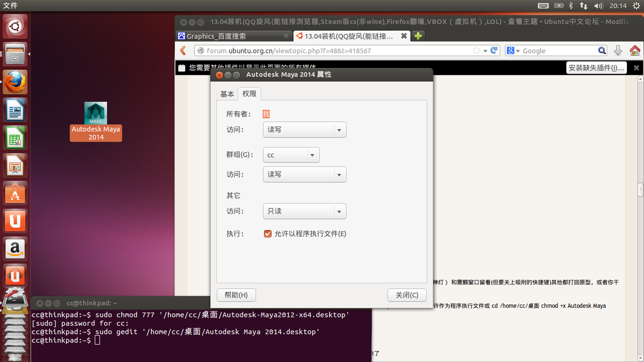Viewport: 644px width, 362px height.
Task: Open Ubuntu Software Center launcher icon
Action: pos(16,193)
